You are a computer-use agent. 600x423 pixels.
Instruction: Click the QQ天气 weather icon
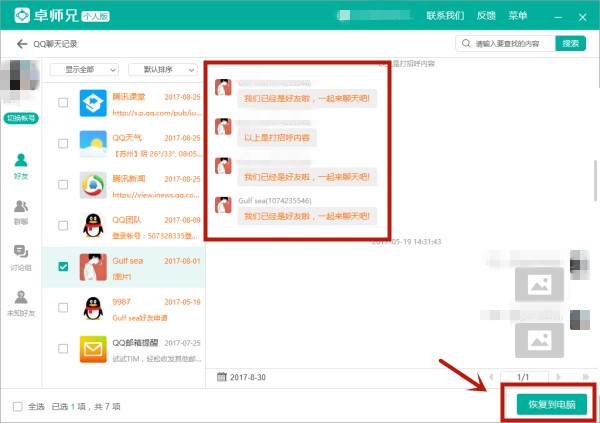click(x=93, y=144)
